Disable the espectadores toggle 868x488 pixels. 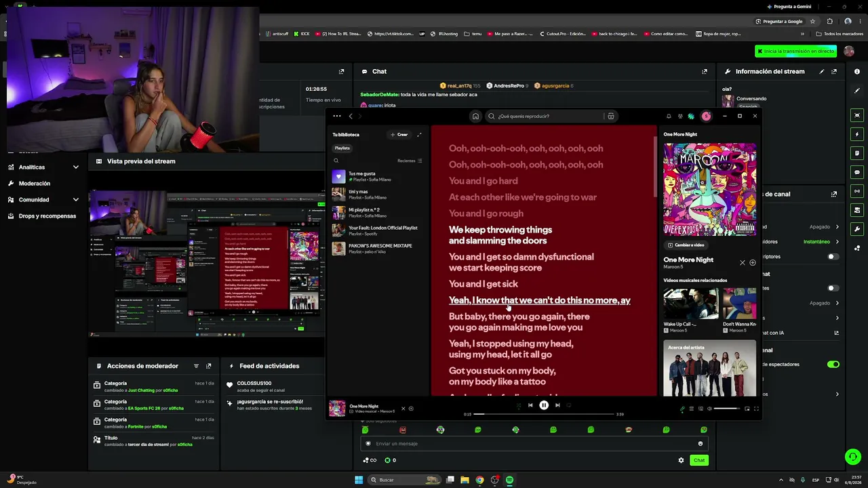pyautogui.click(x=833, y=365)
